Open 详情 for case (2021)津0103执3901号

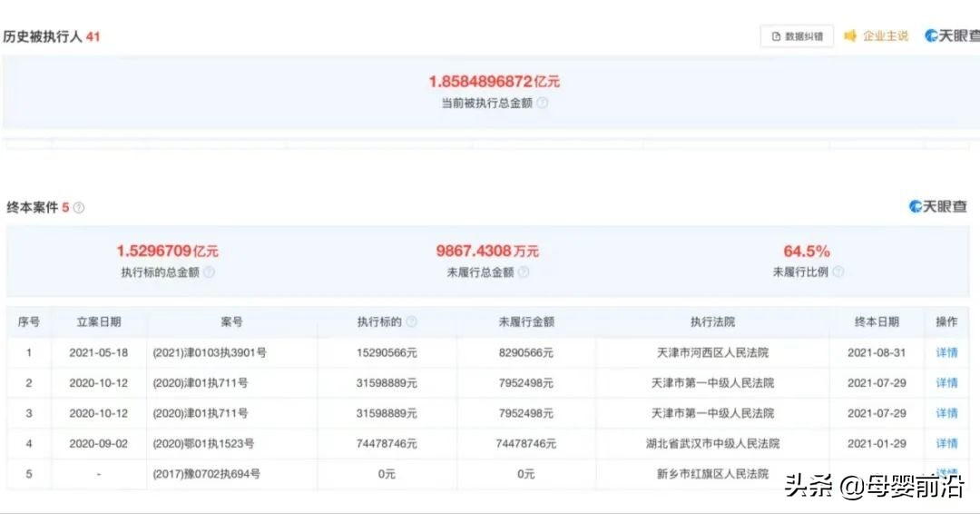(x=946, y=352)
